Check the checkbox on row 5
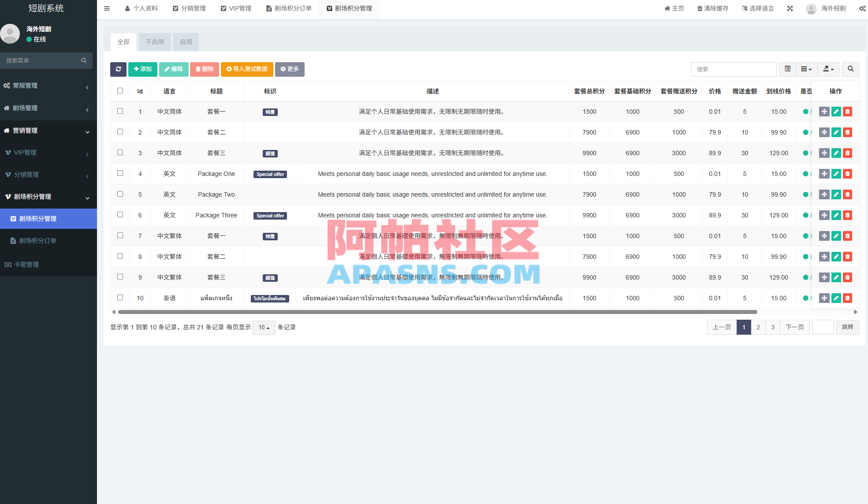 coord(120,194)
